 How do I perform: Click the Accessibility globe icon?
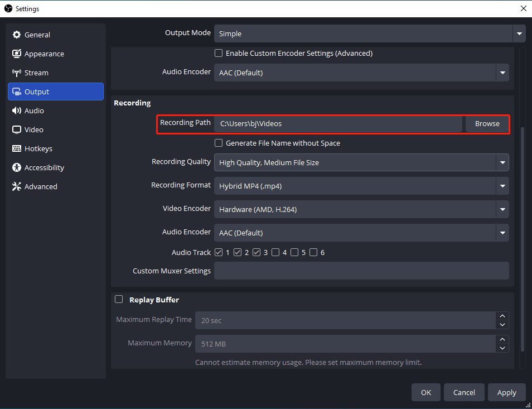point(17,167)
